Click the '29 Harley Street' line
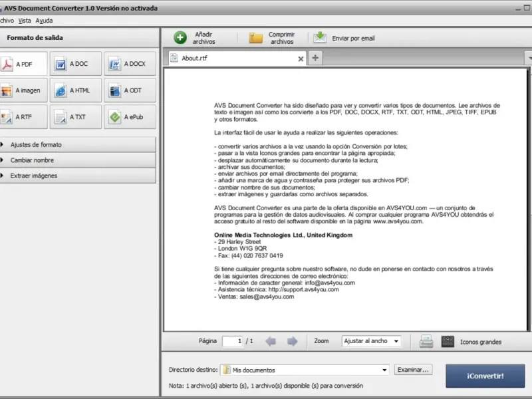The height and width of the screenshot is (399, 532). pos(237,241)
